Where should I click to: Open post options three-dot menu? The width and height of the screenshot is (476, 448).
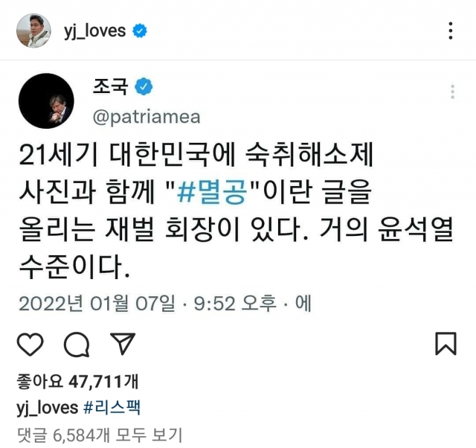(451, 31)
